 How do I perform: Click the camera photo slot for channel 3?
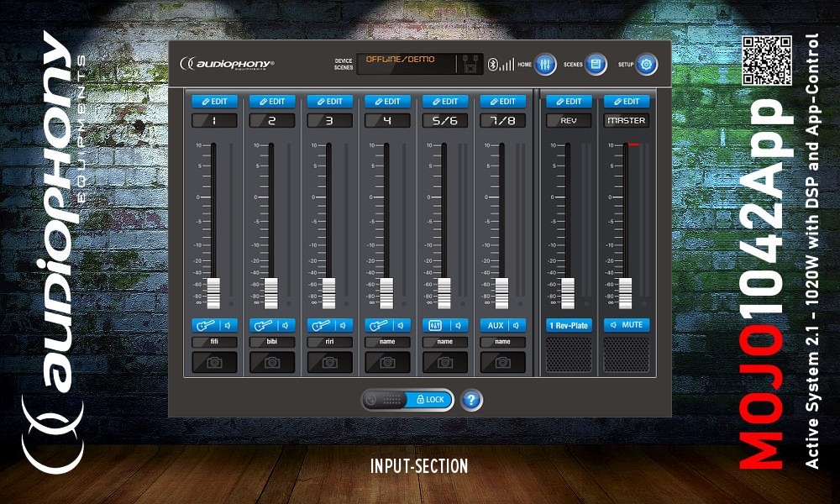coord(330,362)
